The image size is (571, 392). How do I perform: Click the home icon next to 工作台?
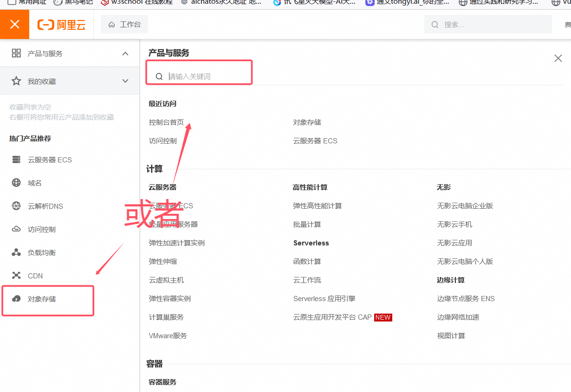[x=111, y=25]
